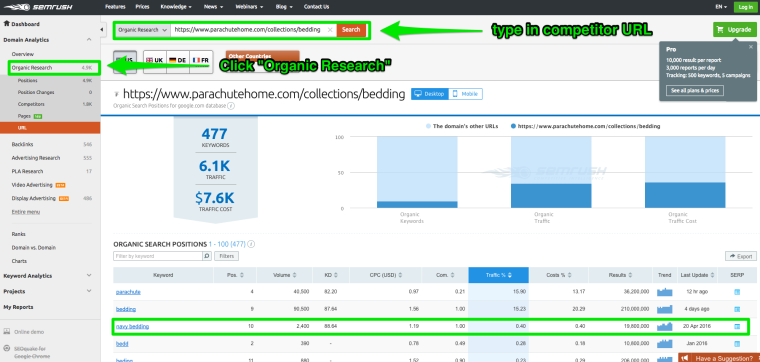
Task: Switch to Desktop view
Action: point(429,94)
